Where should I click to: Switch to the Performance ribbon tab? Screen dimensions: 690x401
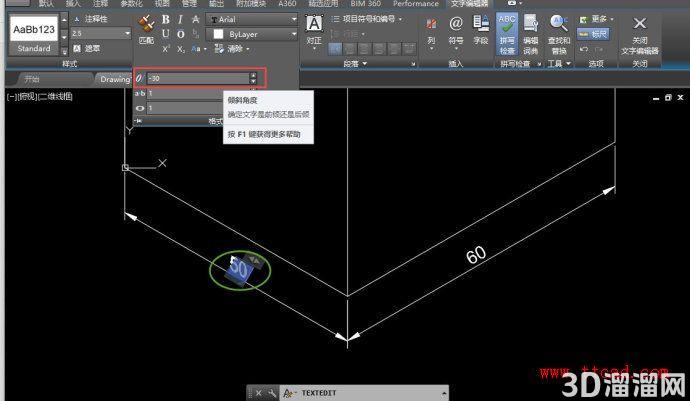[x=415, y=4]
